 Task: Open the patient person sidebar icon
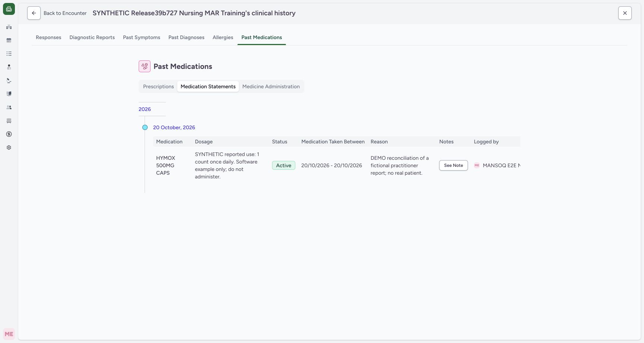9,67
